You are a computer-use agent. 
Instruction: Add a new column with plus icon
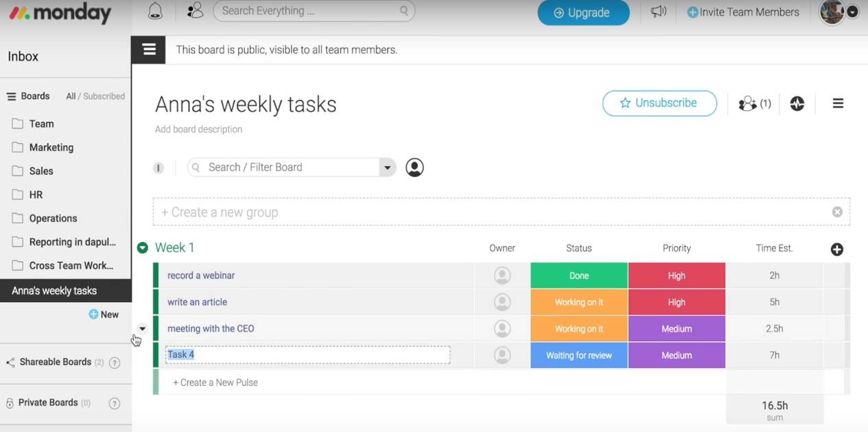(x=836, y=249)
